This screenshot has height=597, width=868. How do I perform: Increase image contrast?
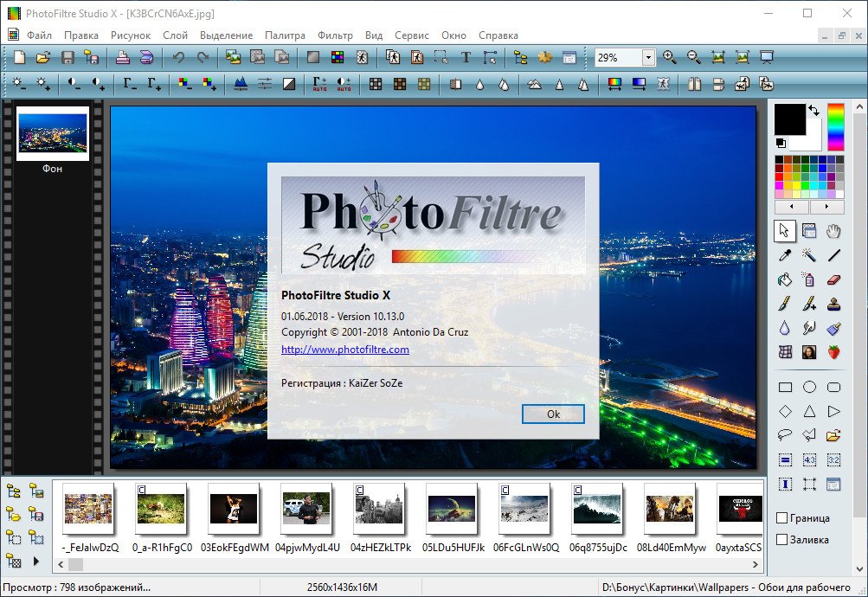[98, 84]
